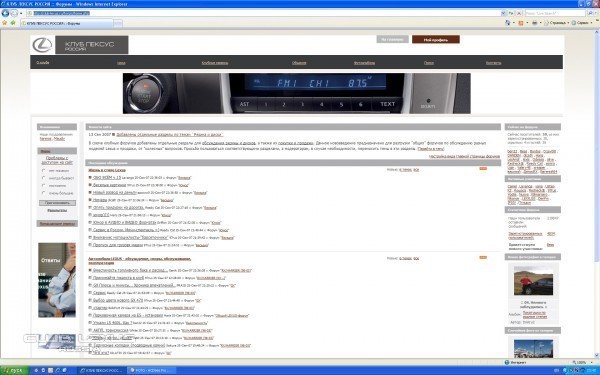Screen dimensions: 600x375
Task: Click the Проголосовать vote button
Action: coord(57,203)
